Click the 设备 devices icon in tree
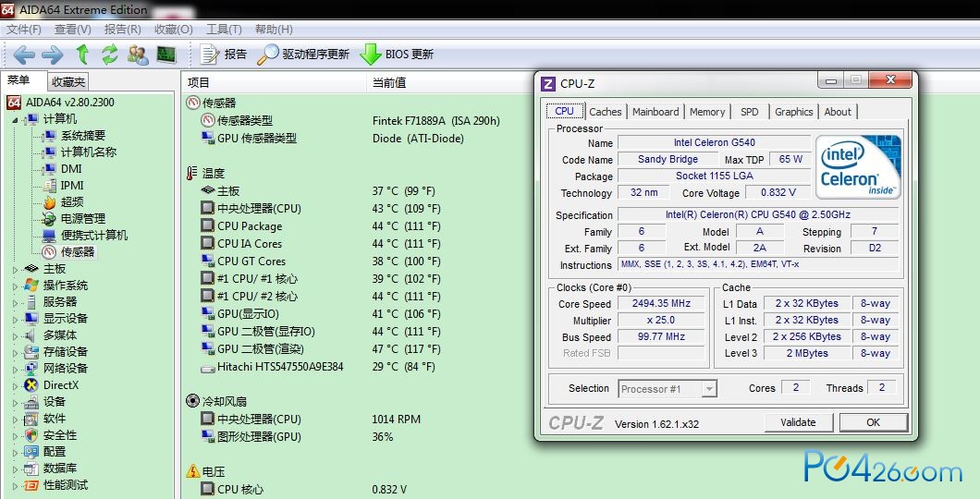This screenshot has width=980, height=499. [31, 402]
